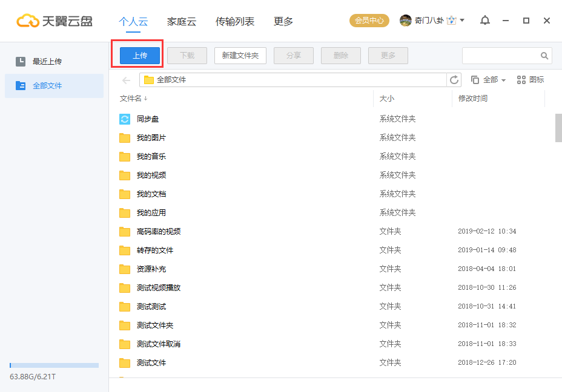Sort by 文件名 column header

(130, 98)
